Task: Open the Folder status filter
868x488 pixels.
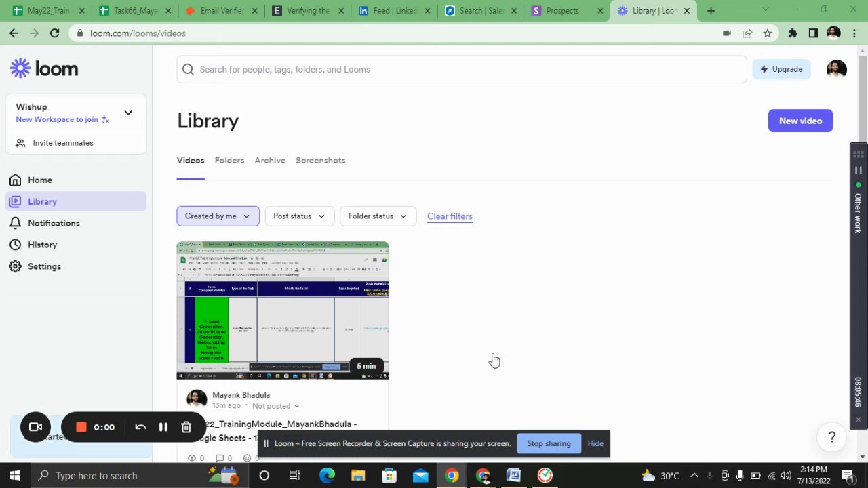Action: coord(378,216)
